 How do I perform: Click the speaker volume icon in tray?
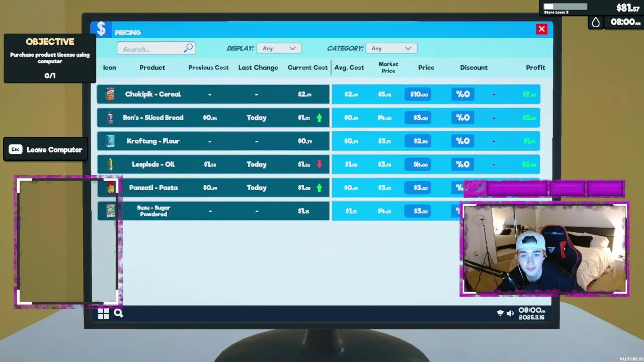pyautogui.click(x=510, y=313)
